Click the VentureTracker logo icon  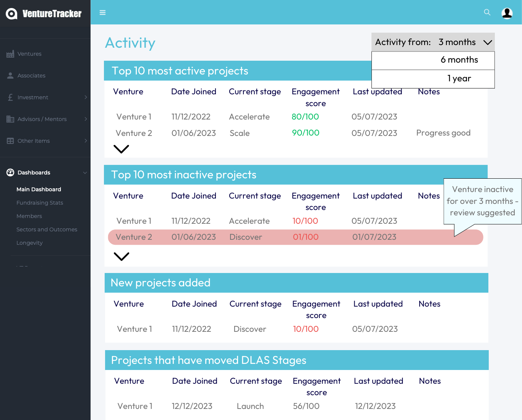[x=11, y=14]
